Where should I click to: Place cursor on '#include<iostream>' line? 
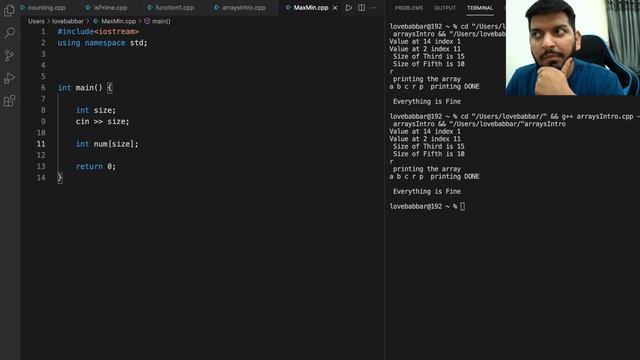(x=98, y=31)
